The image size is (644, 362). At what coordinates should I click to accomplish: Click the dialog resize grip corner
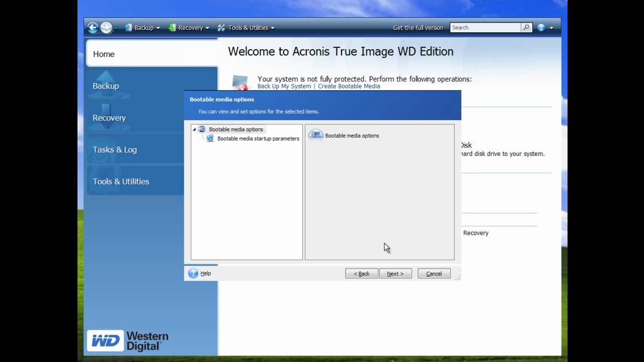[458, 278]
